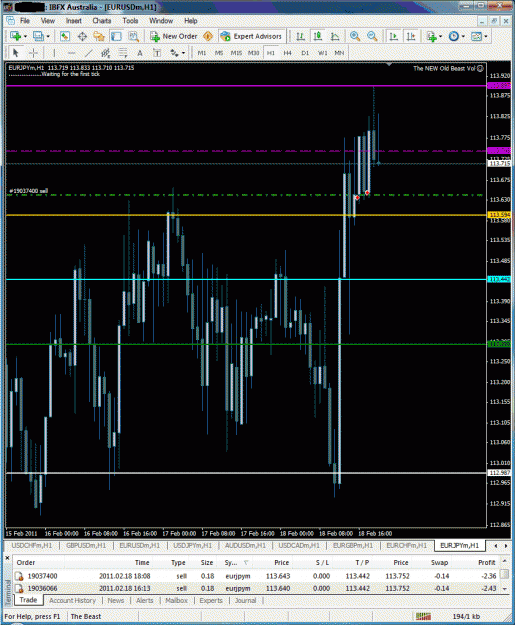515x625 pixels.
Task: Click the Terminal scrollbar down arrow
Action: click(x=505, y=589)
